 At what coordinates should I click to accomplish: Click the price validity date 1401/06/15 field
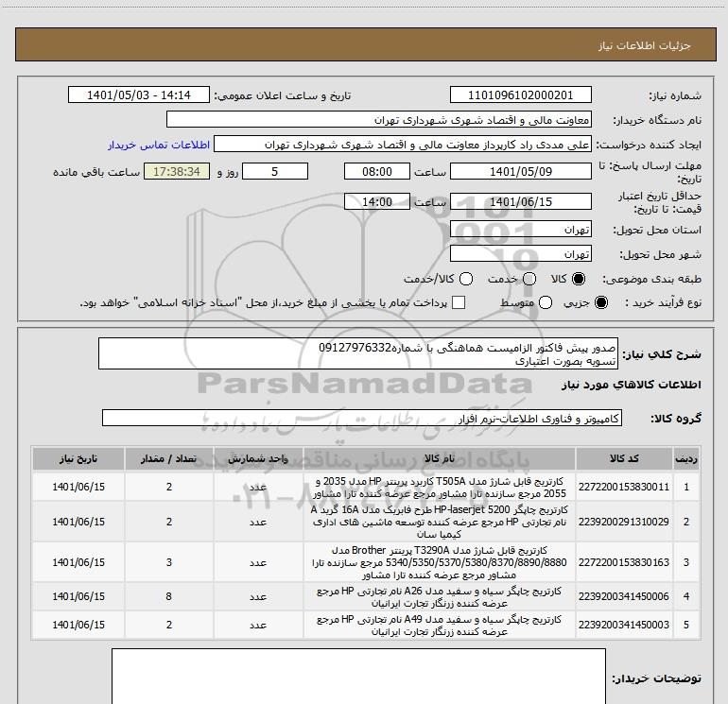click(x=520, y=201)
